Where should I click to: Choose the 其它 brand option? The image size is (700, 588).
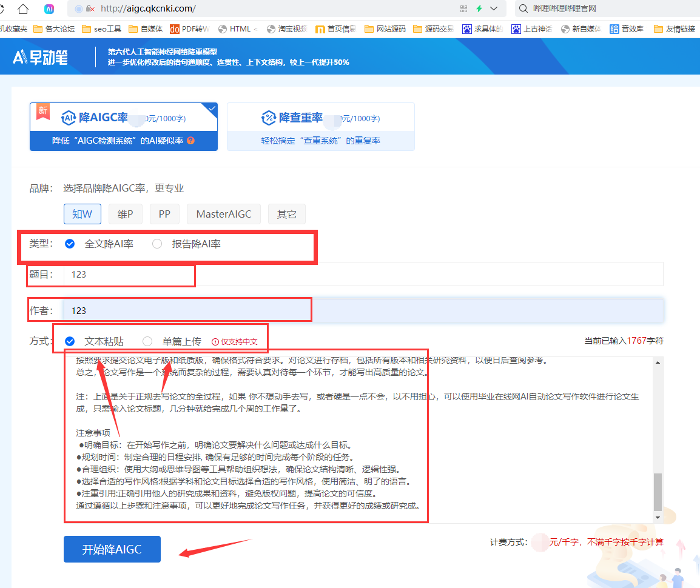pos(286,214)
